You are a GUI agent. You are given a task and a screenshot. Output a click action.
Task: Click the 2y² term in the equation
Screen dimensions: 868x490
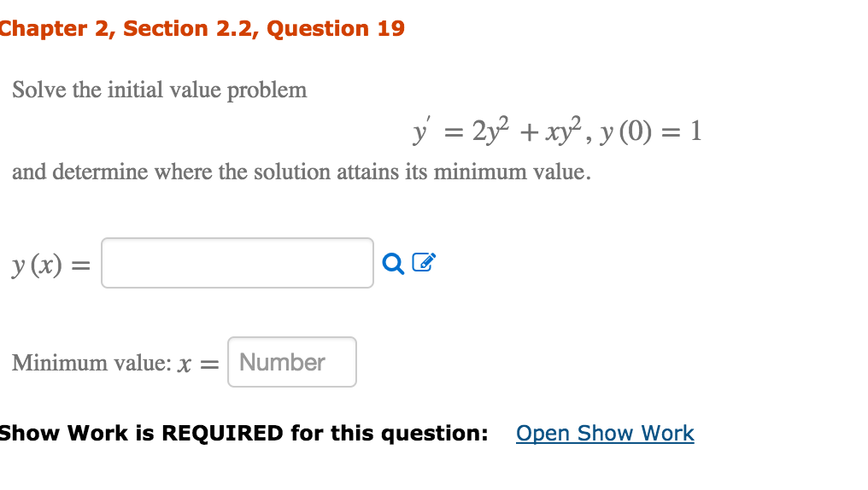point(490,131)
